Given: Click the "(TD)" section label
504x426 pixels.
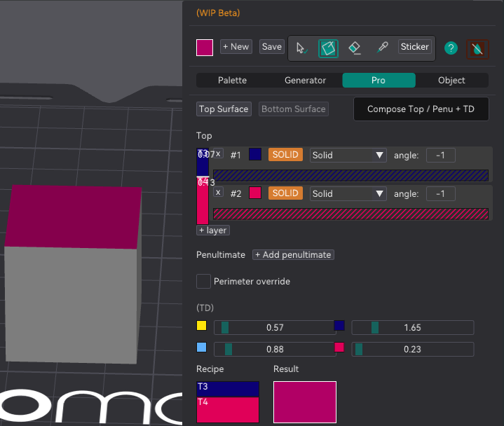Looking at the screenshot, I should click(x=205, y=308).
